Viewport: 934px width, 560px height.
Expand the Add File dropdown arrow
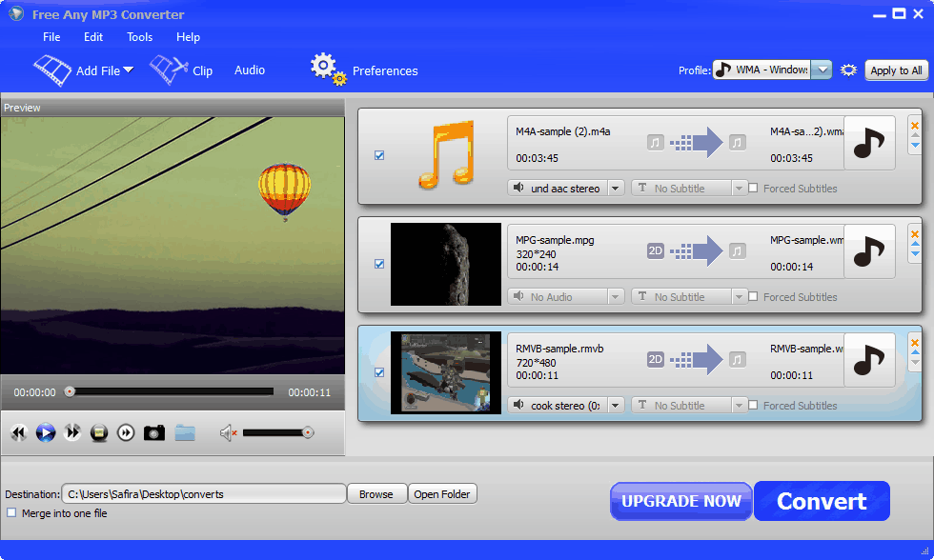click(x=128, y=70)
